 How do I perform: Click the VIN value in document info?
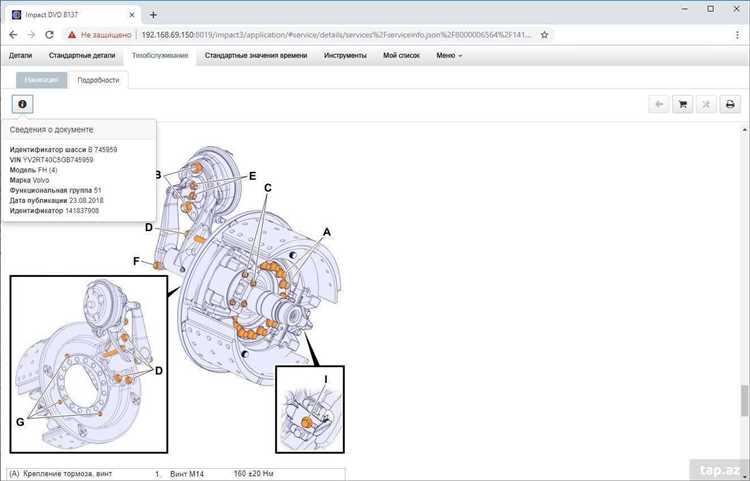coord(58,160)
